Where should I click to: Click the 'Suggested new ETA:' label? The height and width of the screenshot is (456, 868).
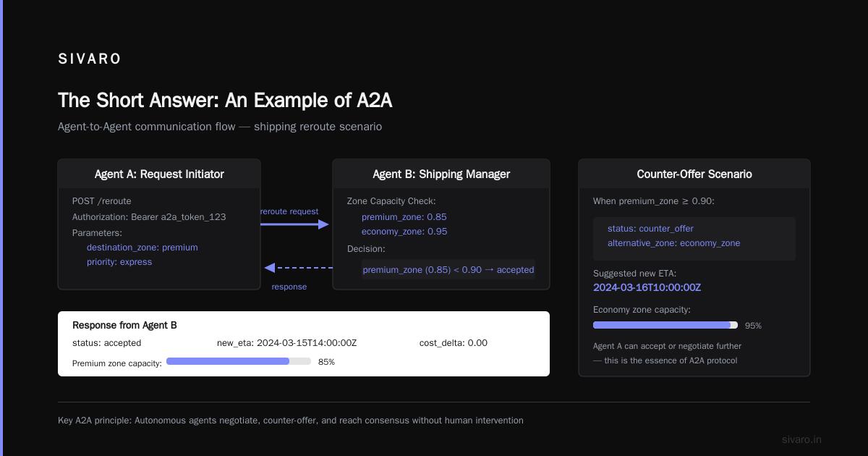(634, 274)
